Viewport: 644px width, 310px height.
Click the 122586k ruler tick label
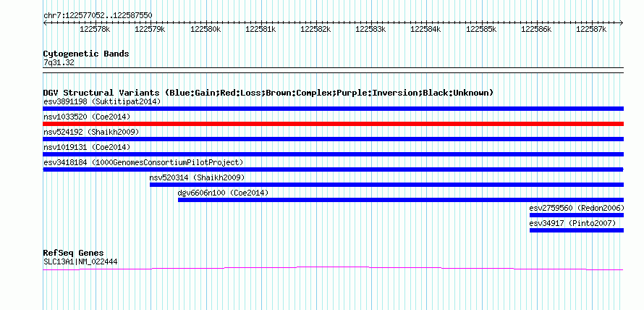(x=536, y=29)
